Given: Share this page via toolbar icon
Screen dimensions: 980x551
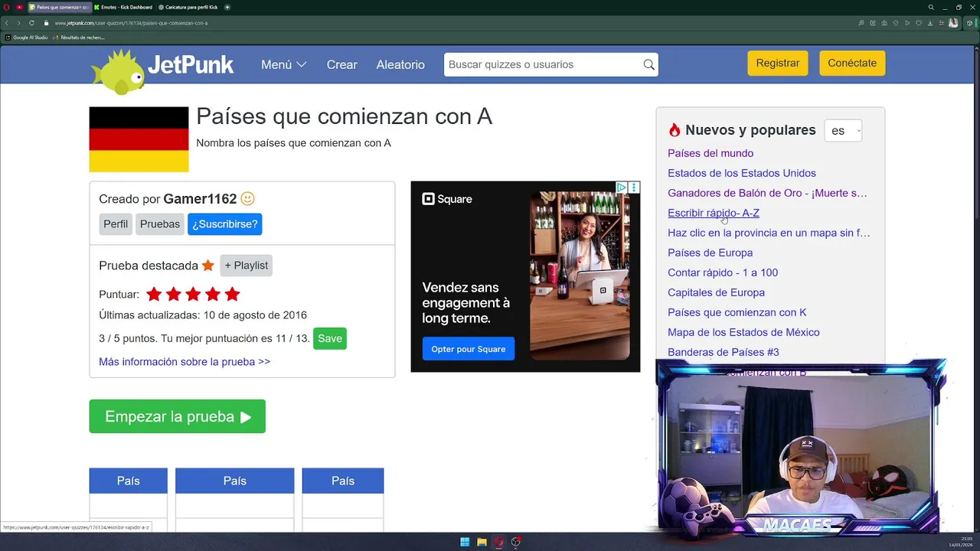Looking at the screenshot, I should tap(873, 23).
